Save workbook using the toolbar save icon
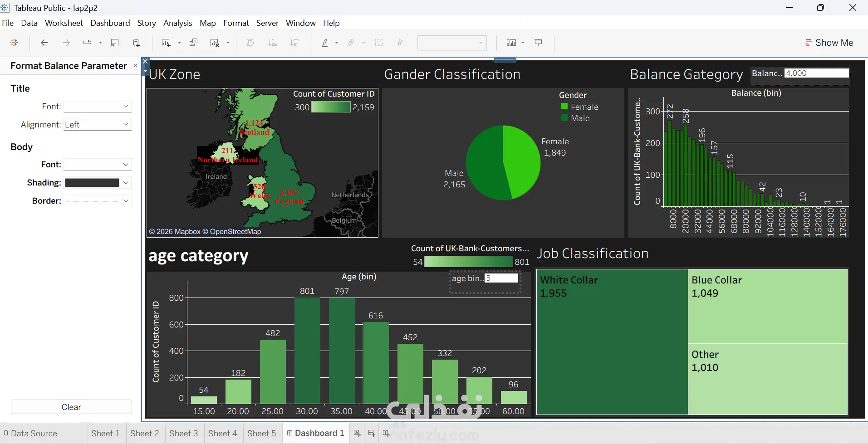Viewport: 868px width, 444px height. pyautogui.click(x=115, y=43)
